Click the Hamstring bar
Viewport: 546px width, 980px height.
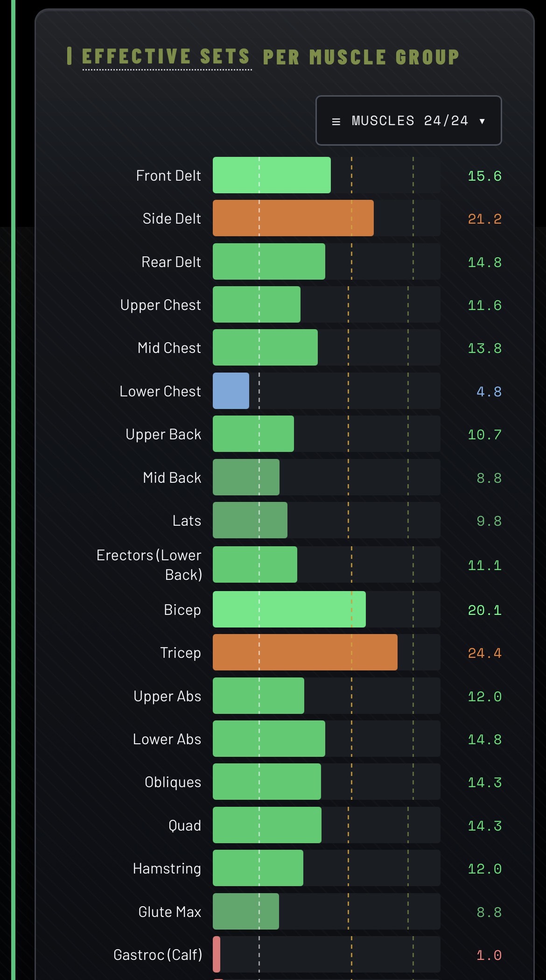pos(258,868)
